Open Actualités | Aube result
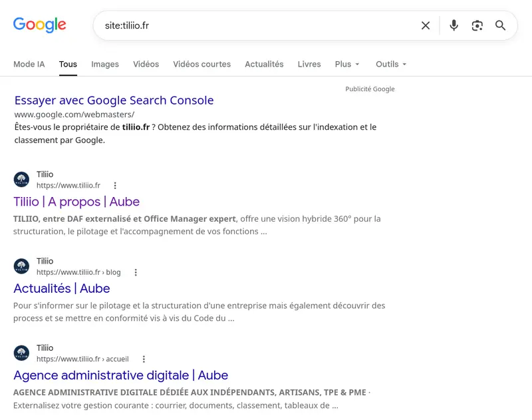This screenshot has height=420, width=532. pyautogui.click(x=61, y=289)
